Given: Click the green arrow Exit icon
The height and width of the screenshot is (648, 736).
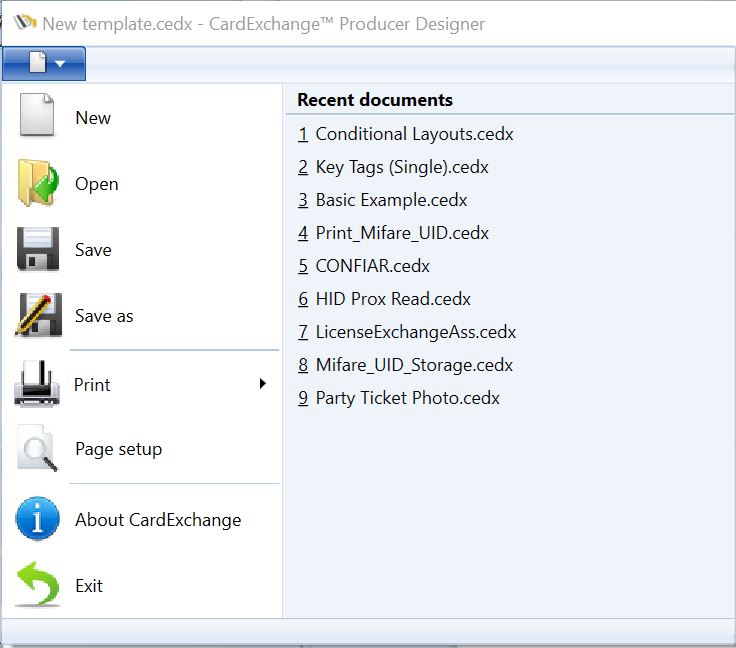Looking at the screenshot, I should point(38,585).
